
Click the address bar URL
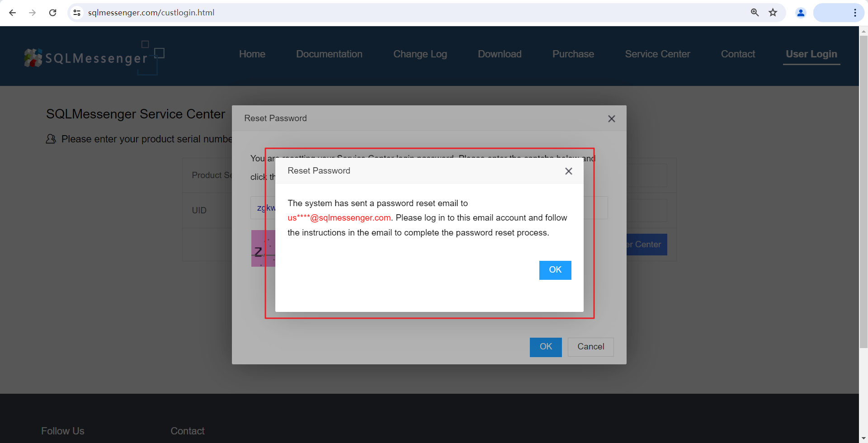click(151, 13)
